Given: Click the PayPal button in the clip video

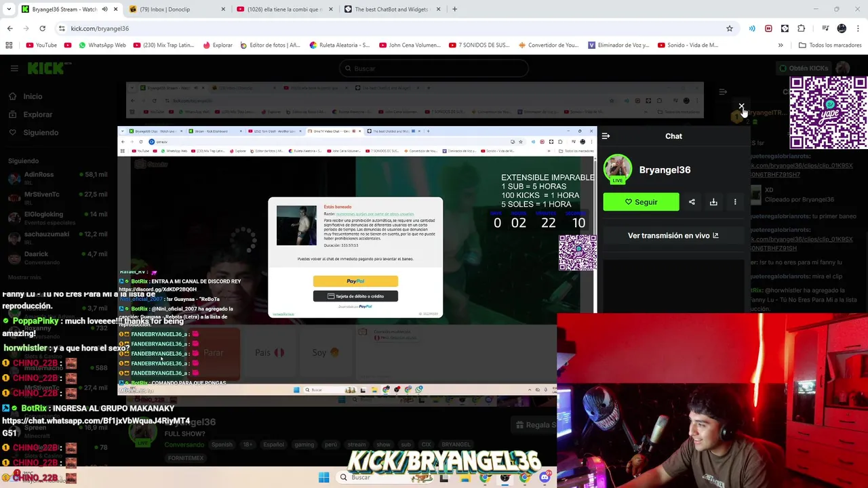Looking at the screenshot, I should [x=355, y=281].
